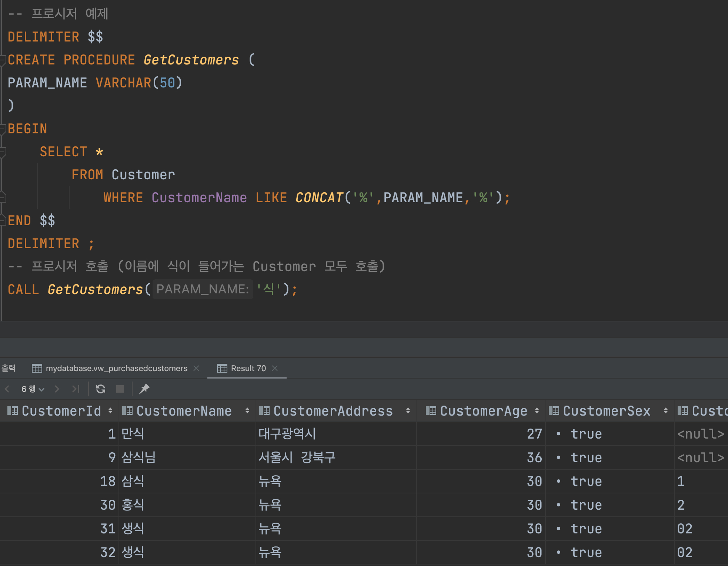
Task: Open the 6 행 page size dropdown
Action: point(33,389)
